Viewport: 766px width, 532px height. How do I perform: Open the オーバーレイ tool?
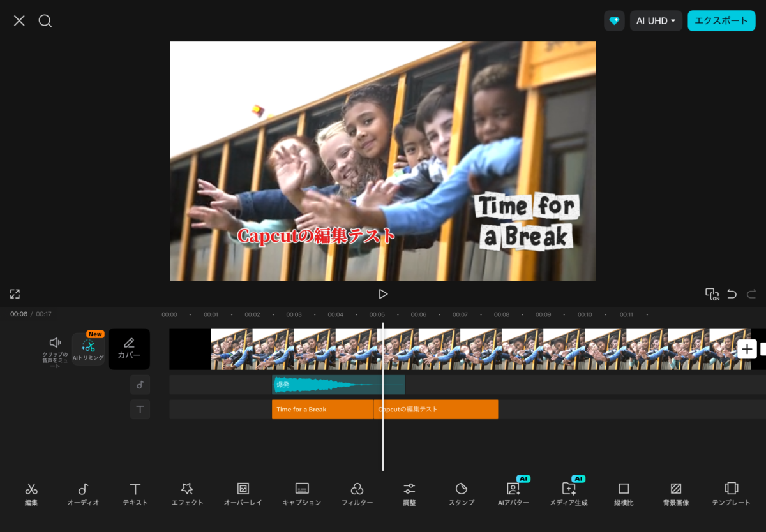[243, 494]
